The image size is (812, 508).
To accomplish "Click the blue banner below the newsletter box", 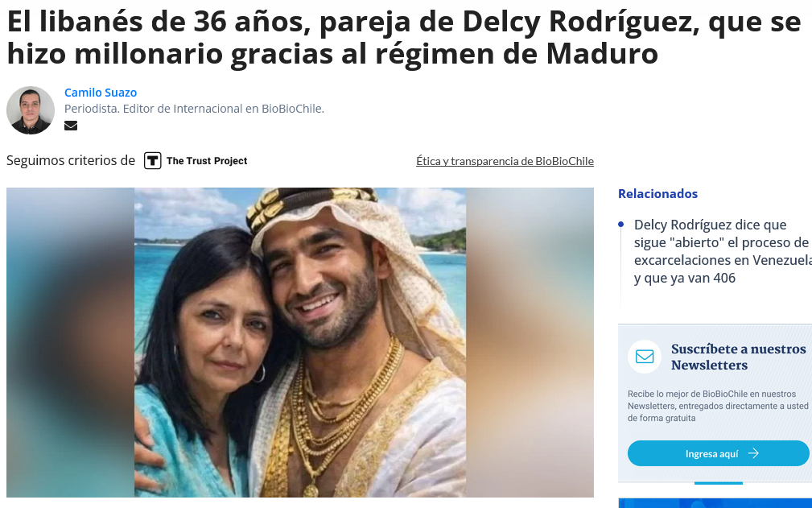I will point(715,503).
